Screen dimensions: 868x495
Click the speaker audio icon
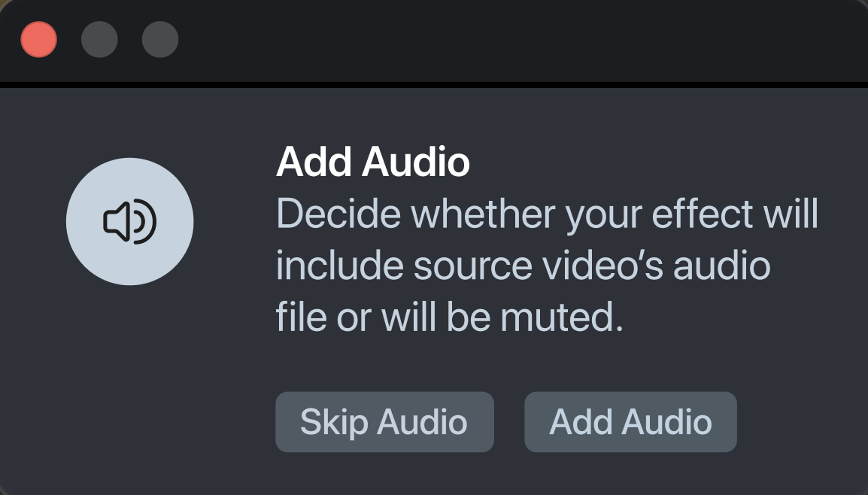[129, 222]
